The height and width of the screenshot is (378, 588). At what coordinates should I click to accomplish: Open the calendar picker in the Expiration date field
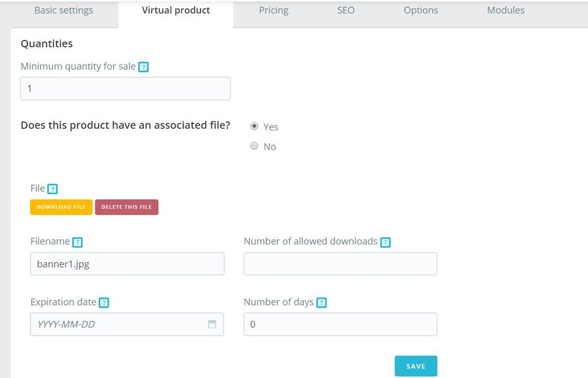[x=212, y=324]
